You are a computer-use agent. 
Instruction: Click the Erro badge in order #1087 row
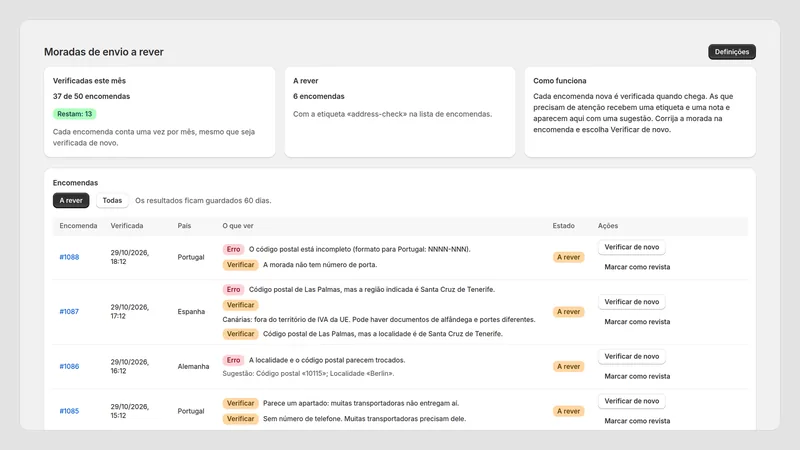[x=233, y=289]
